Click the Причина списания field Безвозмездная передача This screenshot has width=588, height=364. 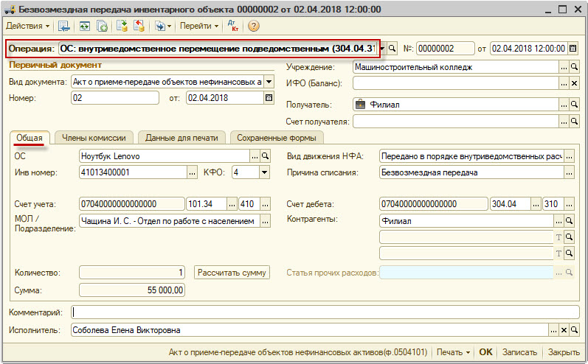[471, 172]
